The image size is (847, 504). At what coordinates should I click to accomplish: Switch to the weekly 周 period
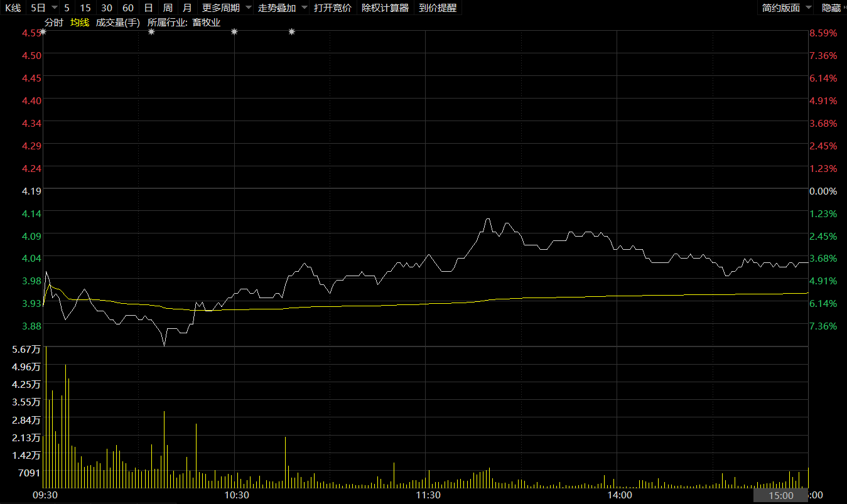click(168, 8)
